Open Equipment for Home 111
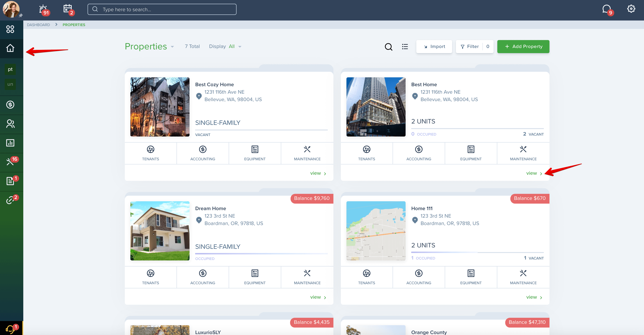The image size is (644, 335). coord(471,277)
